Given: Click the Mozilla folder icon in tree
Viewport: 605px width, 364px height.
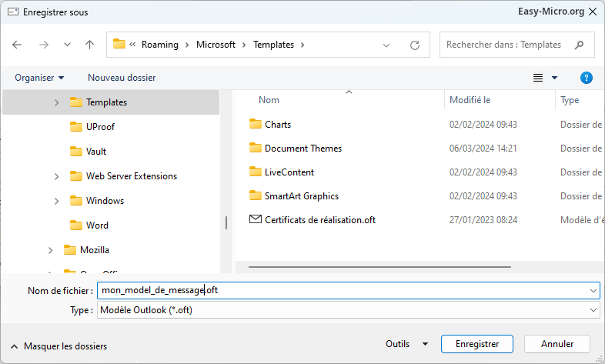Looking at the screenshot, I should tap(70, 250).
